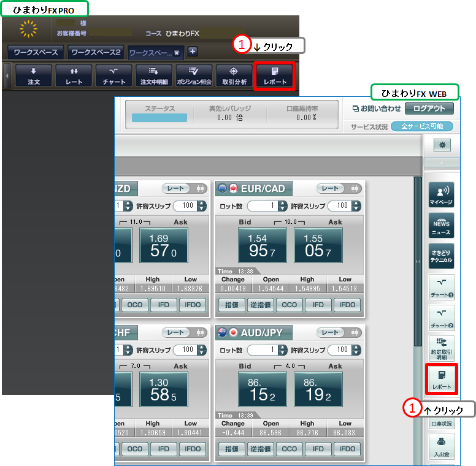Click OCO button on AUD/JPY panel
This screenshot has width=476, height=466.
(290, 449)
